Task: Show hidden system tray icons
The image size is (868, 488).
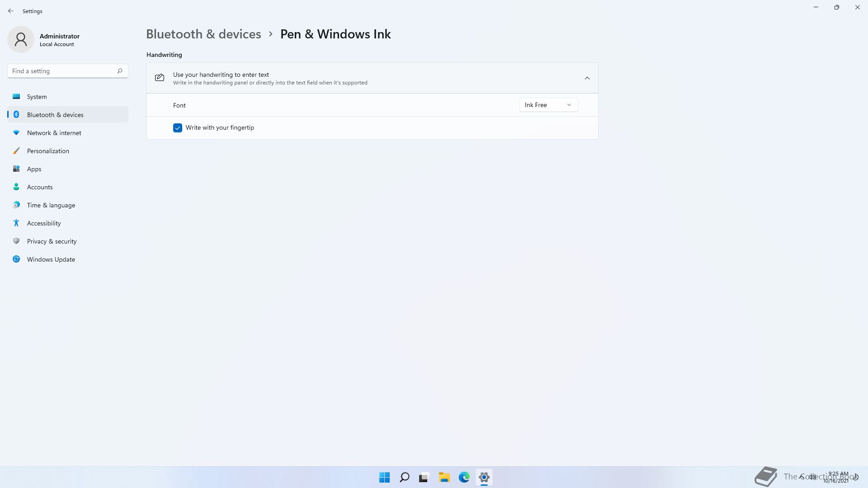Action: pyautogui.click(x=802, y=477)
